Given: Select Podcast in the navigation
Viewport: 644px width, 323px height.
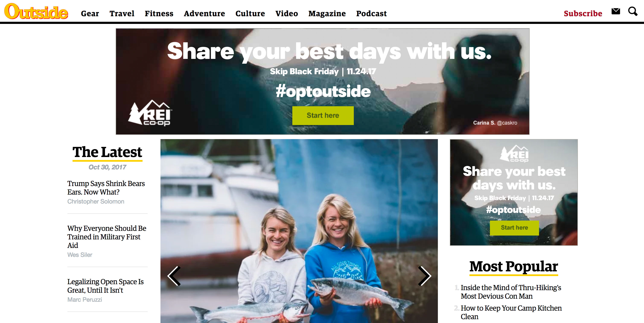Looking at the screenshot, I should tap(372, 13).
